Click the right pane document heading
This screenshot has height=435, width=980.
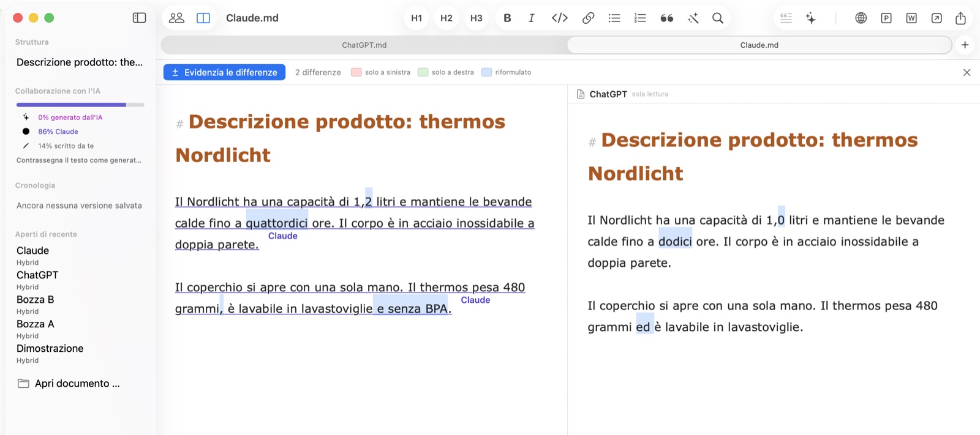click(x=753, y=157)
